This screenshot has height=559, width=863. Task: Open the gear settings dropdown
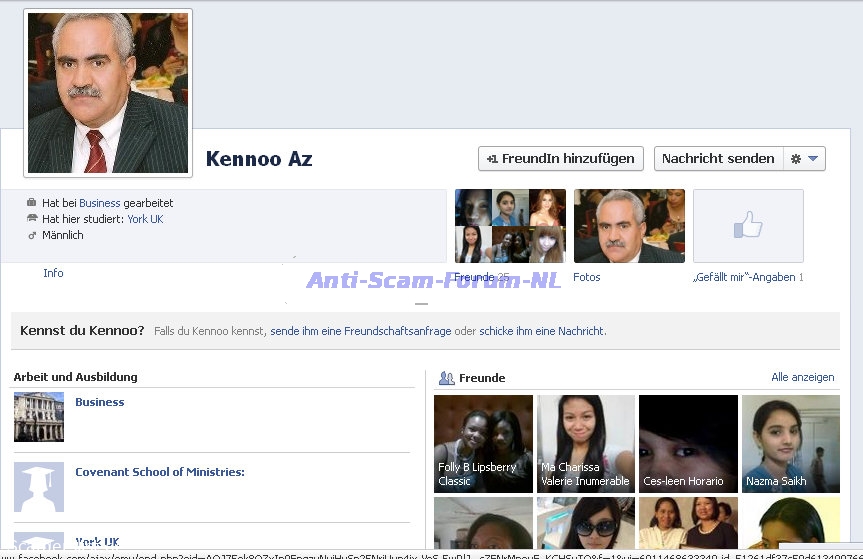(x=804, y=158)
